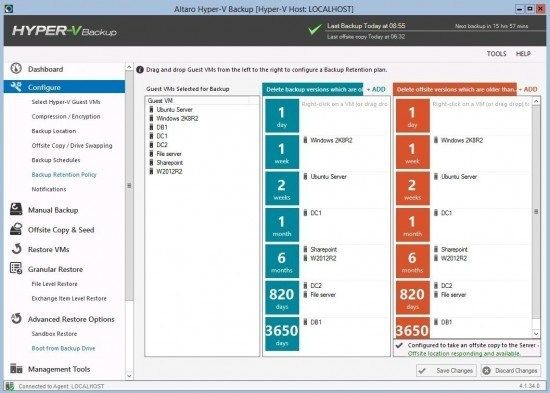The height and width of the screenshot is (393, 550).
Task: Select Windows 2K8R2 in Guest VM list
Action: [x=177, y=119]
